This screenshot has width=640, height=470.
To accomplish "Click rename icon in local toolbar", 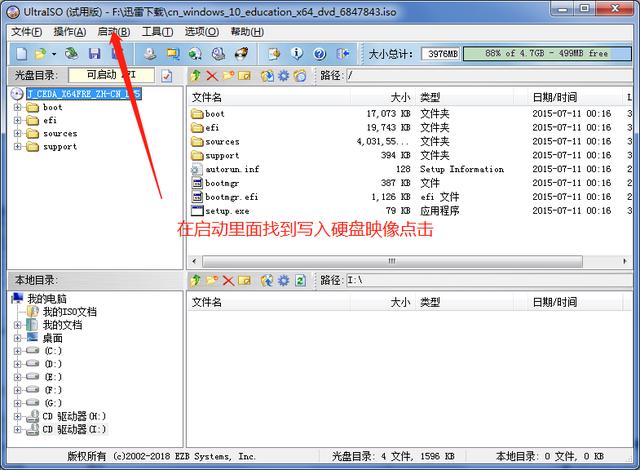I will click(244, 280).
